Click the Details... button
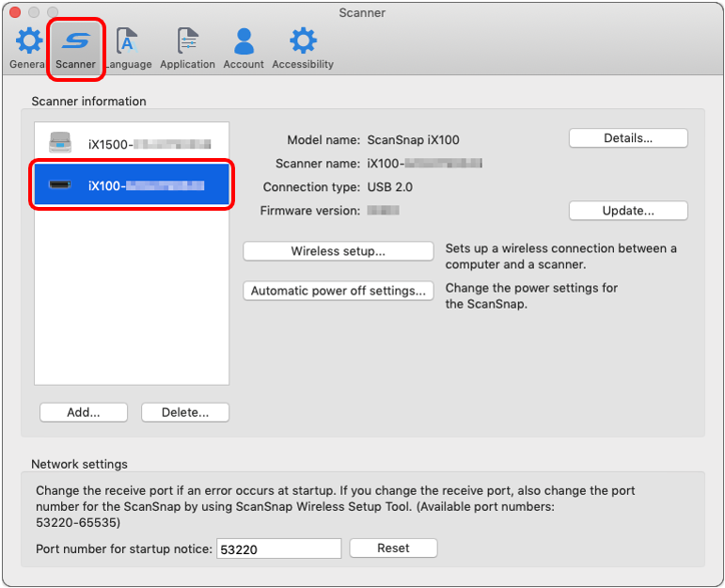Image resolution: width=725 pixels, height=588 pixels. click(628, 138)
